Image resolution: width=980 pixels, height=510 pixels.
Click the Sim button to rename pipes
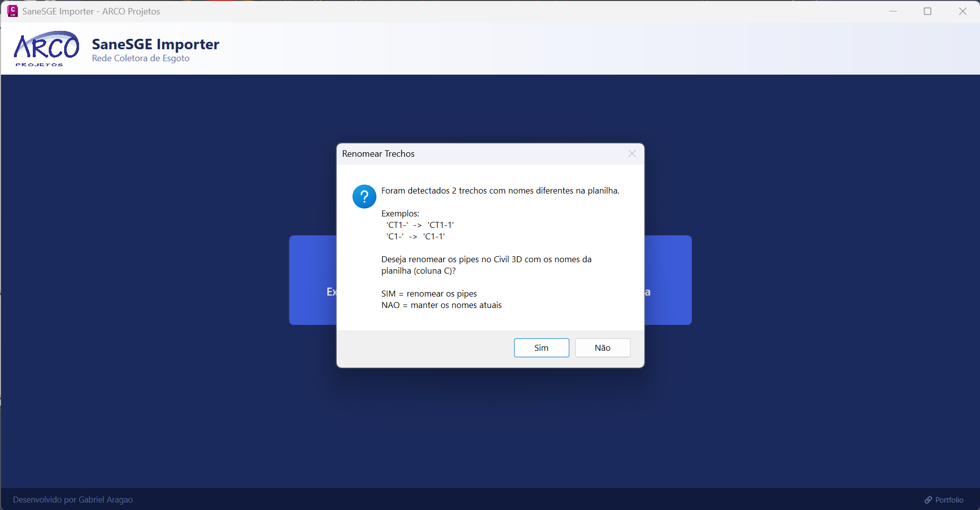[x=541, y=348]
